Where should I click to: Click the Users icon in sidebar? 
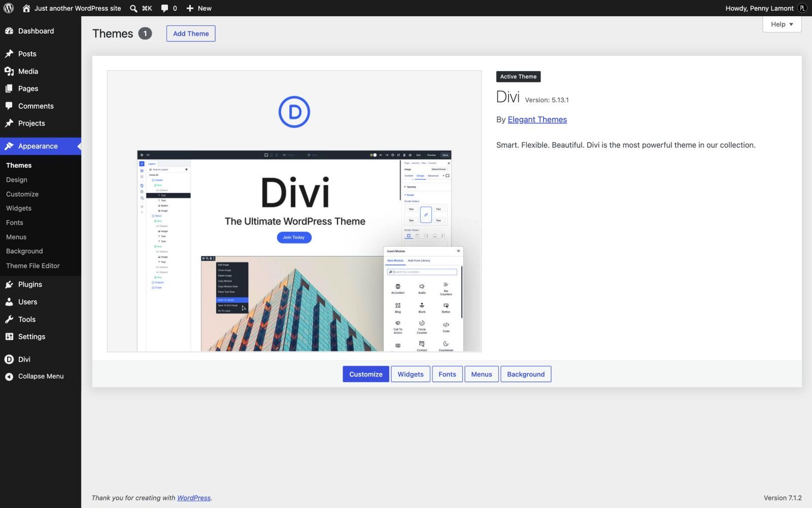(x=9, y=302)
